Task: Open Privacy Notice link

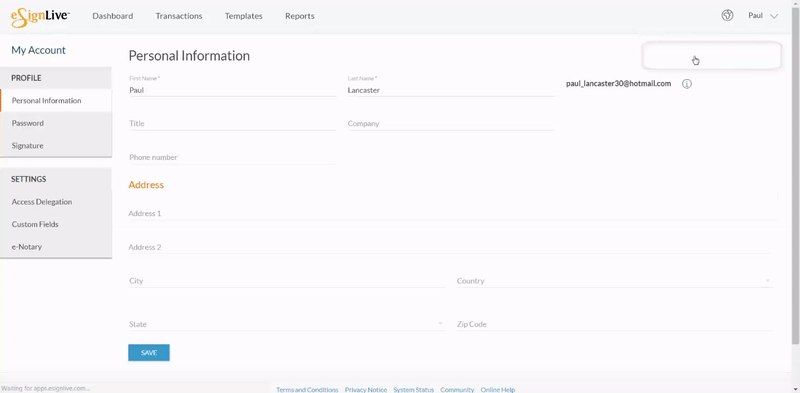Action: point(366,389)
